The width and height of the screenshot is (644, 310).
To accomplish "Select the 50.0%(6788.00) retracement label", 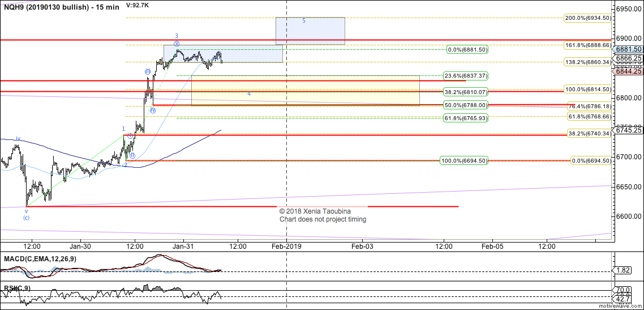I will pyautogui.click(x=465, y=105).
